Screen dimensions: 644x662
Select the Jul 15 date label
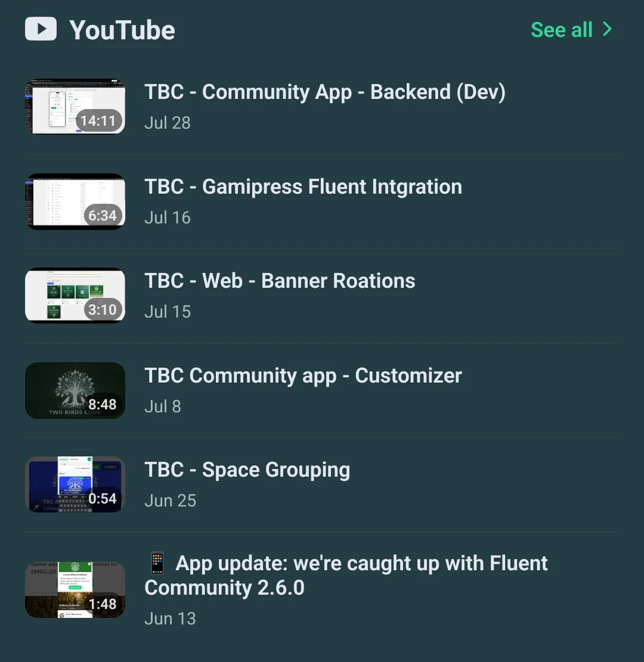168,312
